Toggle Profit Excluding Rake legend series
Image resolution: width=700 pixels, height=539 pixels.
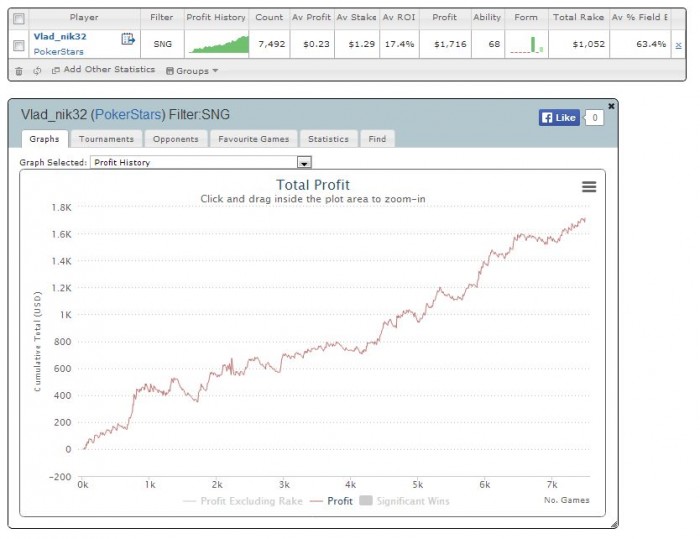(x=243, y=501)
